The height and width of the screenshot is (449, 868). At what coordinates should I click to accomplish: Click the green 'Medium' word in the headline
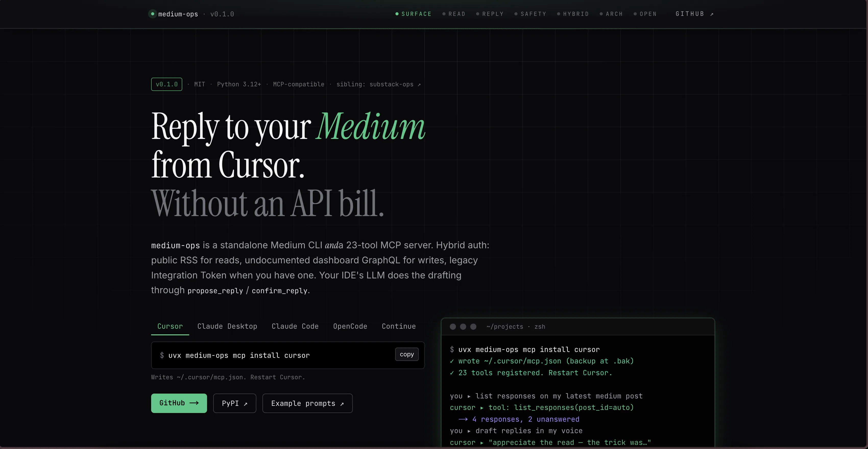click(371, 127)
